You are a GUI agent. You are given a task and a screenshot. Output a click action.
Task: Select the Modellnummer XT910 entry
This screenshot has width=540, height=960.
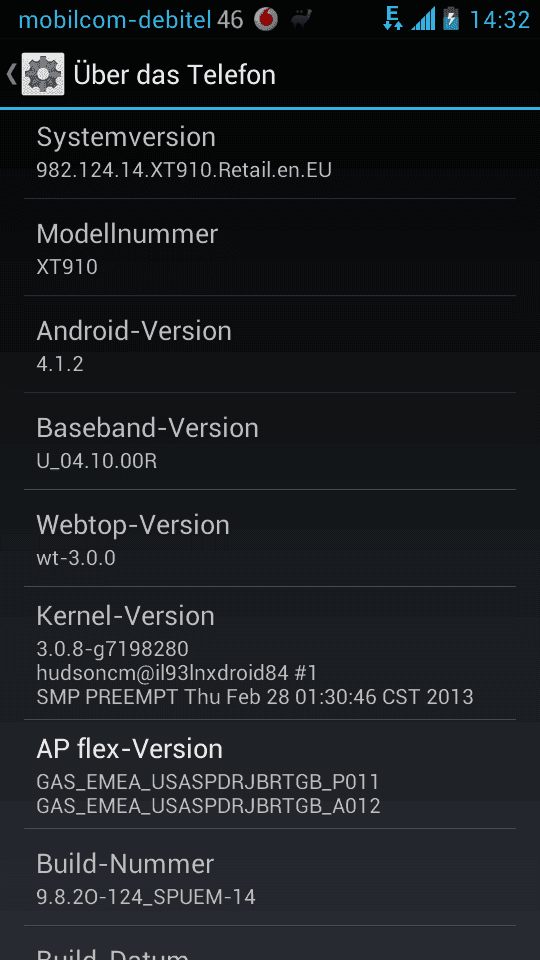[x=270, y=247]
